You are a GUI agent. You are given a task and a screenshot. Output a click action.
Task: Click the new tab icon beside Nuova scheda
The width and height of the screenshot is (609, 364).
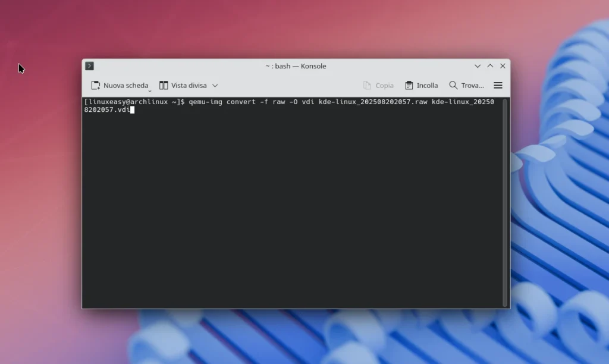click(96, 85)
